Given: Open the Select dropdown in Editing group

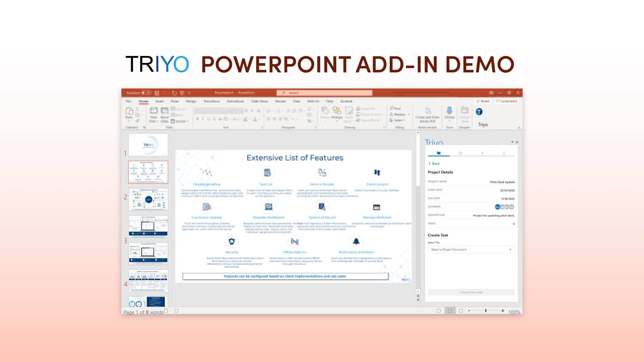Looking at the screenshot, I should coord(398,120).
